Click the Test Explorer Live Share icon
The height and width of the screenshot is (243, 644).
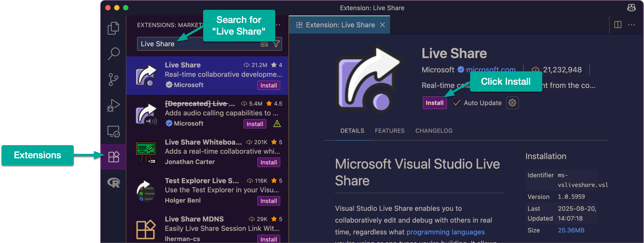click(x=146, y=191)
